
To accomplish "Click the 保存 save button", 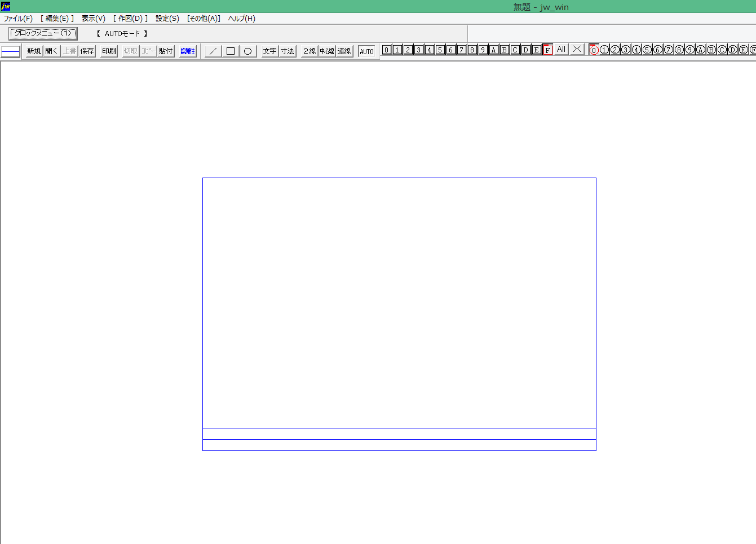I will (87, 51).
